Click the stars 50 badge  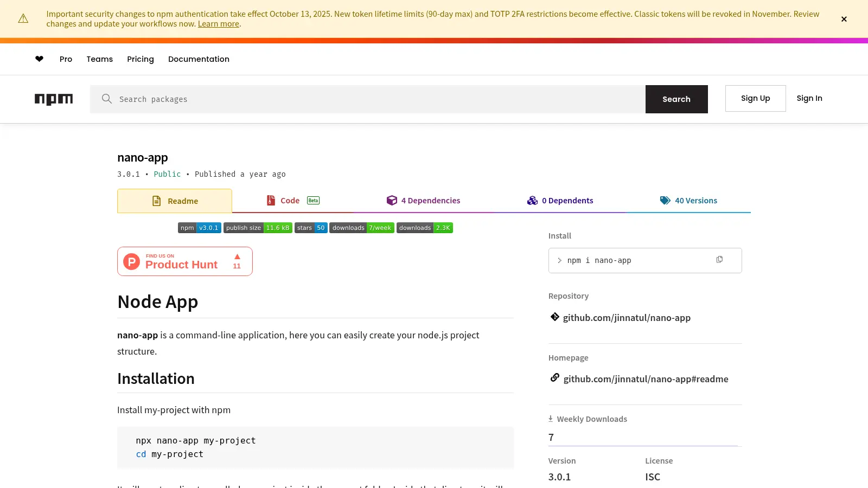coord(311,228)
